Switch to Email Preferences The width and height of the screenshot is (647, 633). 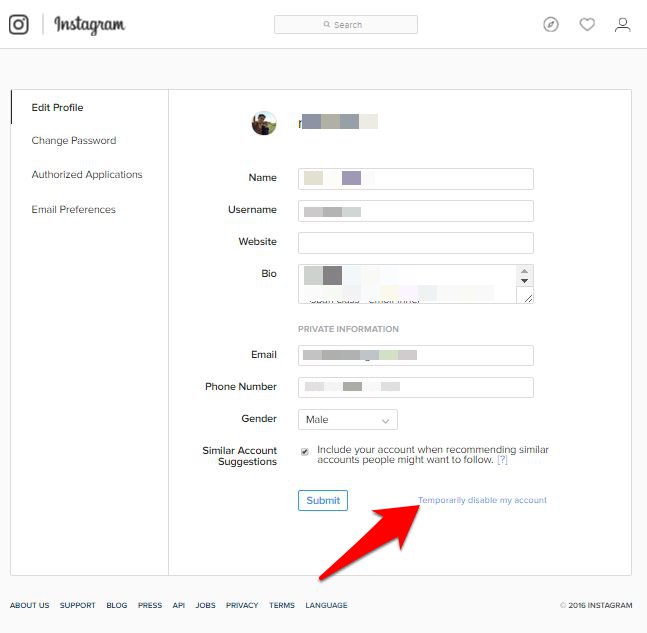[73, 209]
